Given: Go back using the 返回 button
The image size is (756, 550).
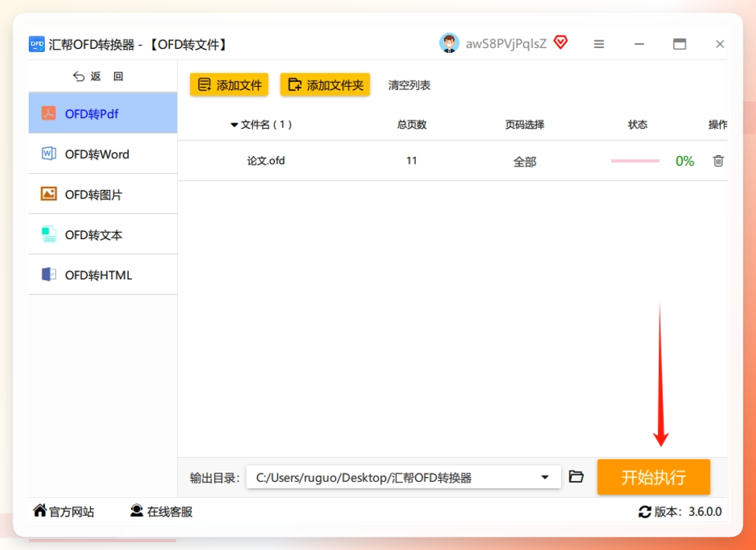Looking at the screenshot, I should click(x=99, y=76).
